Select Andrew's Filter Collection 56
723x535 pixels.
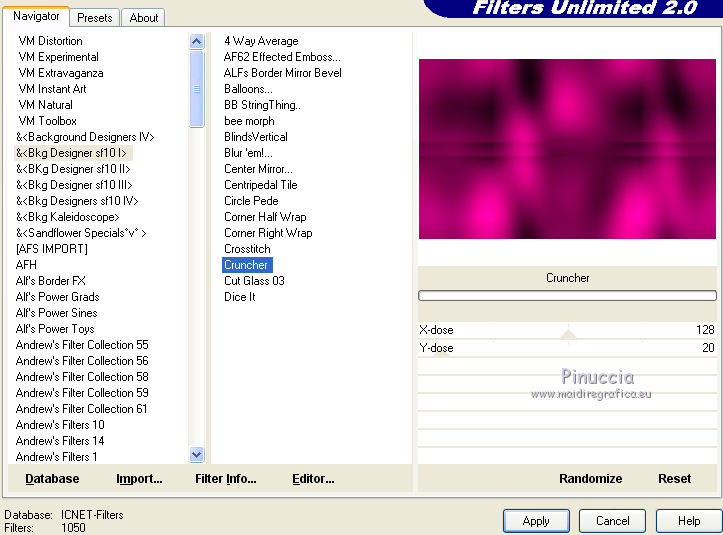(82, 361)
